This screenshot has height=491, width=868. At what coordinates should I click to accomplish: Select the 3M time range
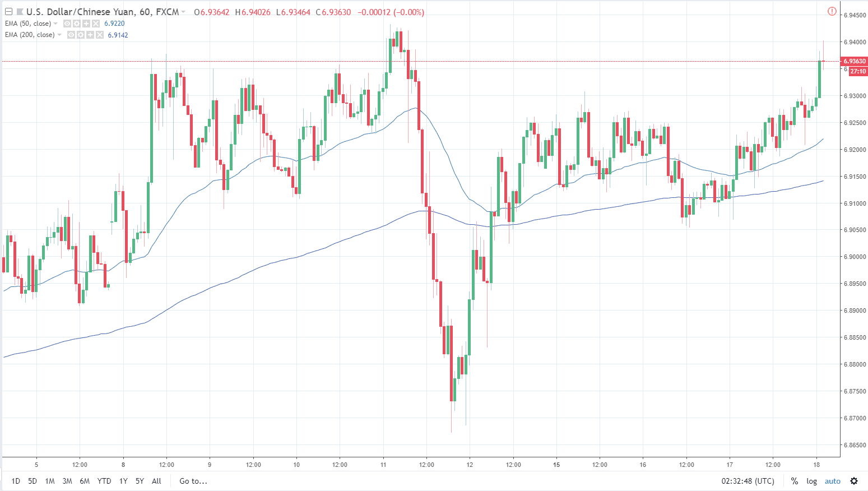tap(67, 481)
